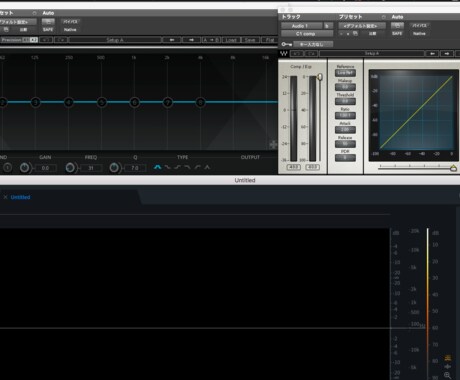The width and height of the screenshot is (460, 380).
Task: Enable Precision x2 mode in EQ plugin
Action: point(34,40)
